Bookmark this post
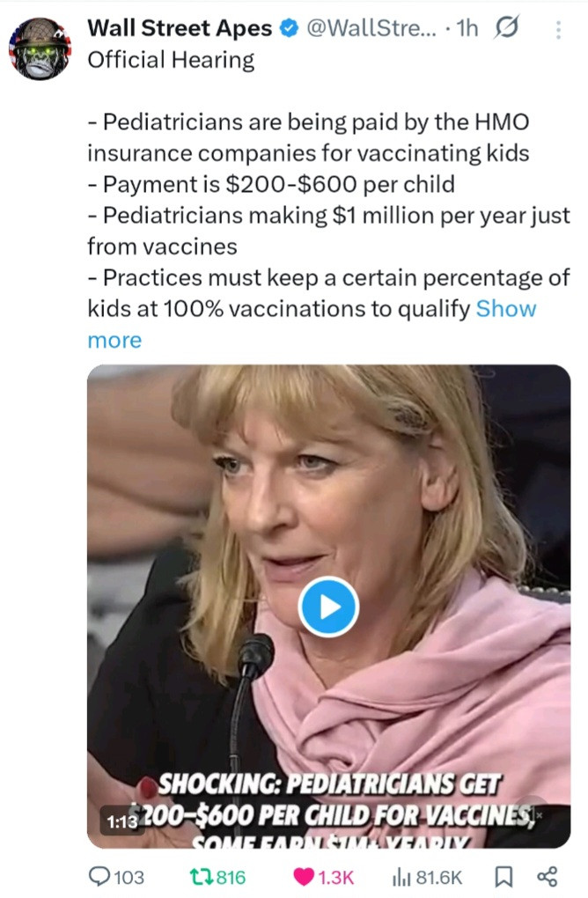Image resolution: width=588 pixels, height=898 pixels. pyautogui.click(x=505, y=876)
